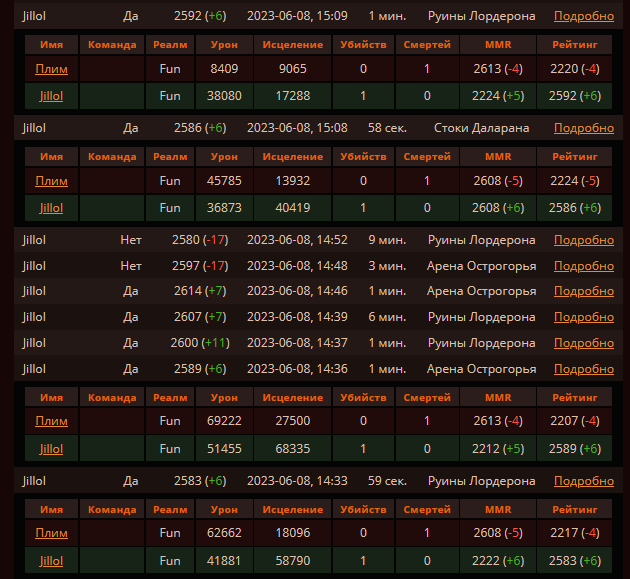630x579 pixels.
Task: Click Убийств header in third stats table
Action: [363, 397]
